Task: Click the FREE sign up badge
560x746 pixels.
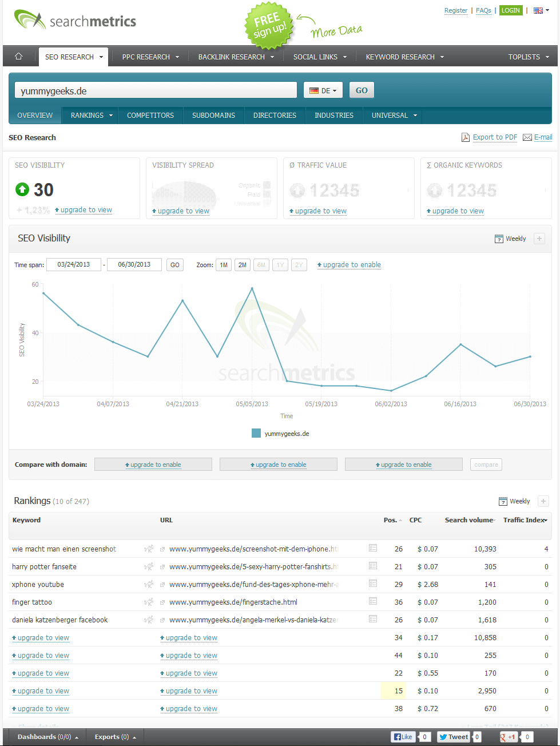Action: click(269, 25)
